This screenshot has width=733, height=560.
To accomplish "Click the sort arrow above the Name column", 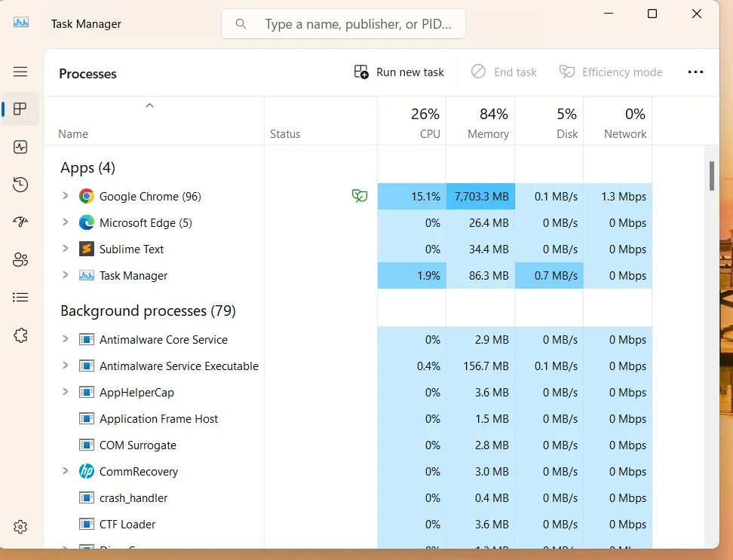I will click(149, 106).
